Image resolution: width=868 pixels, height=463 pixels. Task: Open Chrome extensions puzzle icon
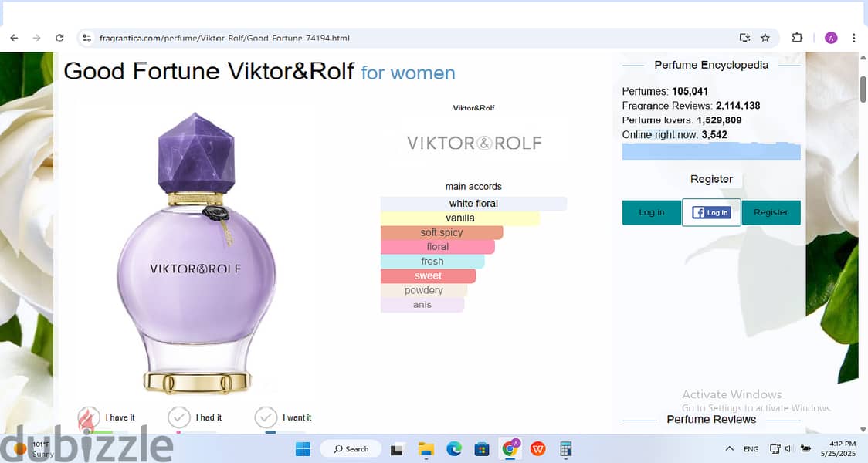[797, 38]
